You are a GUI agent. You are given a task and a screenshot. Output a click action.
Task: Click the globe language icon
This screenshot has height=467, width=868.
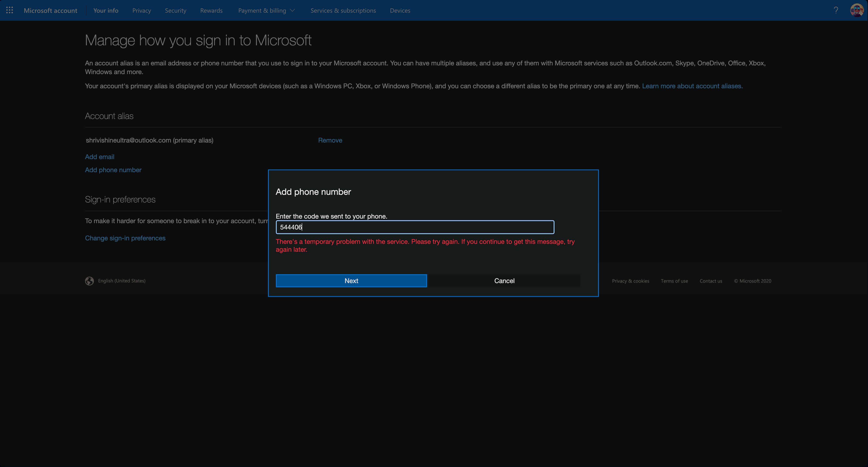[89, 281]
